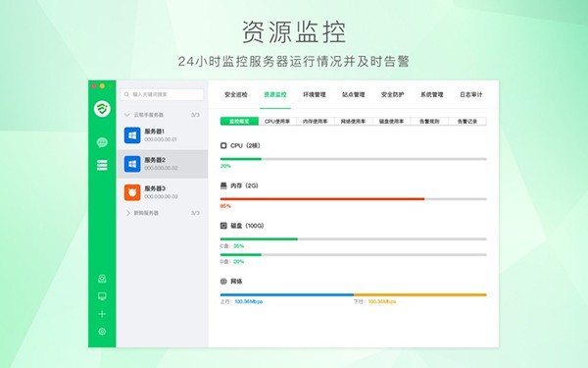Click the 下行: 100.36Mbps download value
588x368 pixels.
click(x=374, y=301)
